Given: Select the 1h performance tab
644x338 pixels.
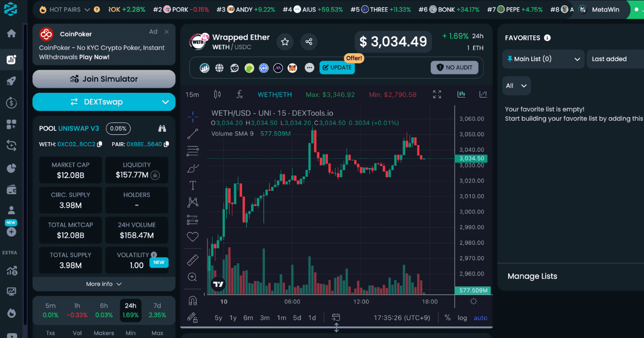Looking at the screenshot, I should 77,310.
